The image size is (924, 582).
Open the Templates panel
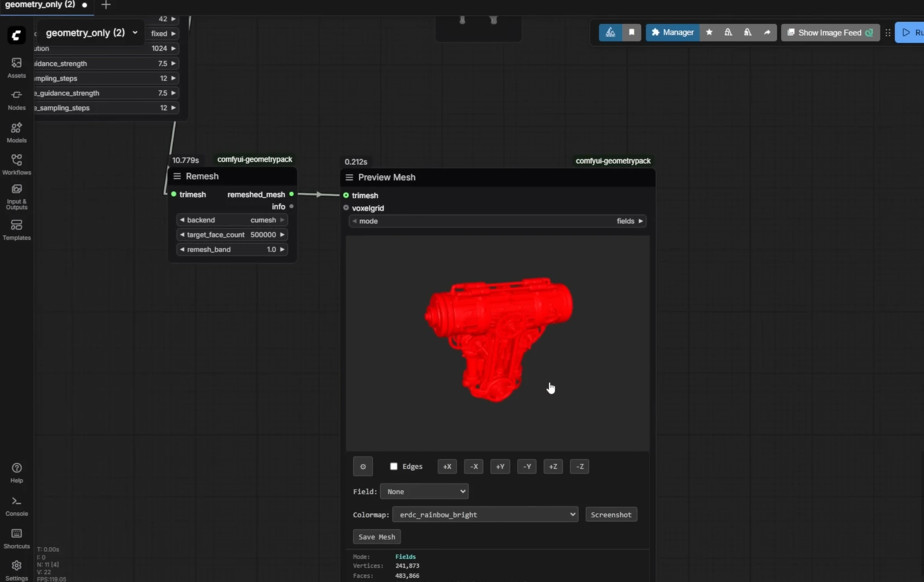(x=16, y=229)
